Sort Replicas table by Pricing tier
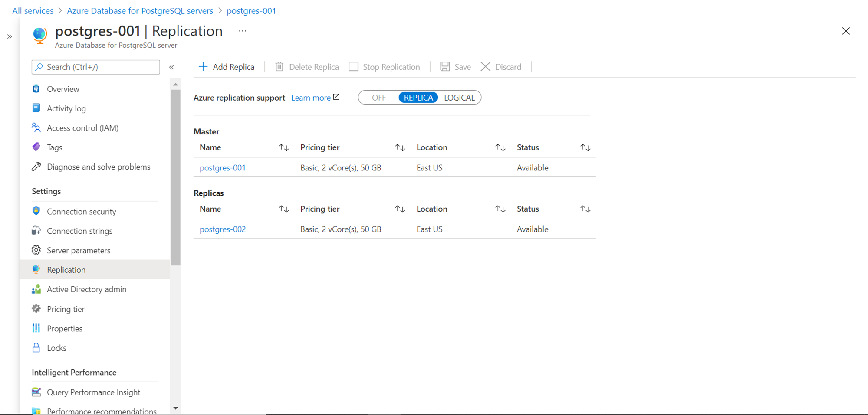 400,209
